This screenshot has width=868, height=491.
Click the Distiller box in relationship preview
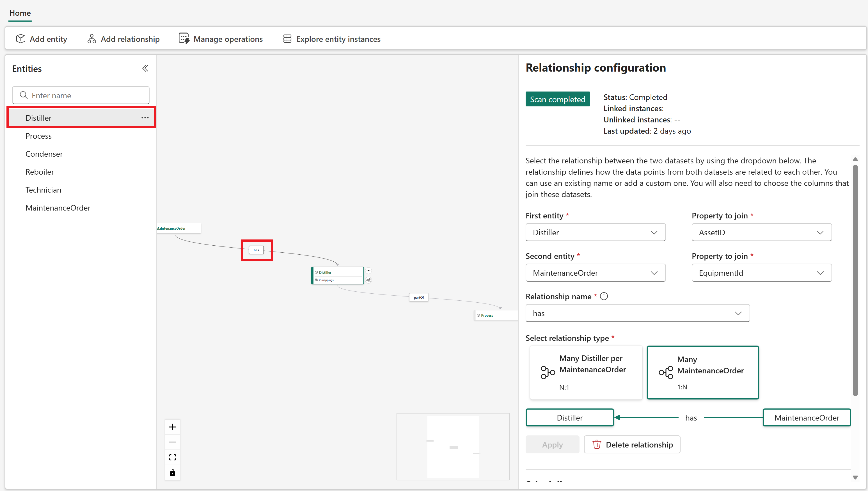pos(570,417)
